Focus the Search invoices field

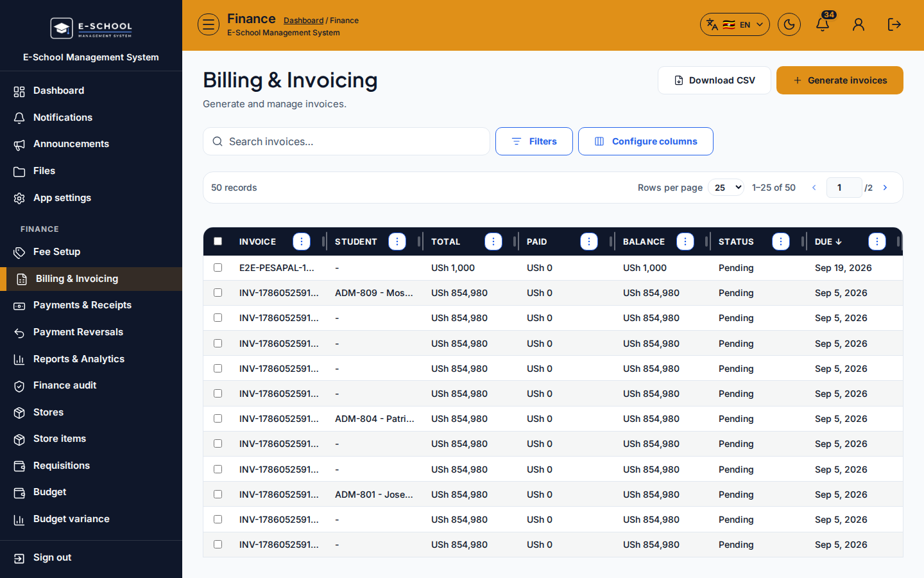pyautogui.click(x=346, y=141)
